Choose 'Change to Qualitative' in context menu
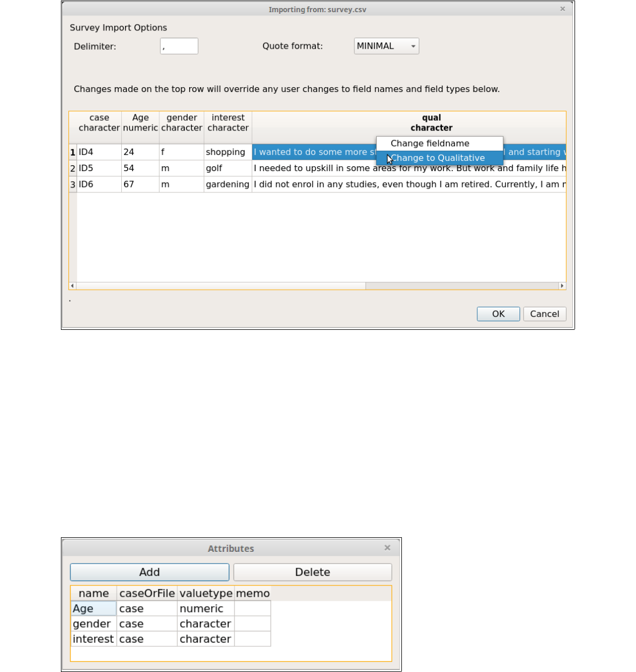This screenshot has height=672, width=636. (x=439, y=158)
